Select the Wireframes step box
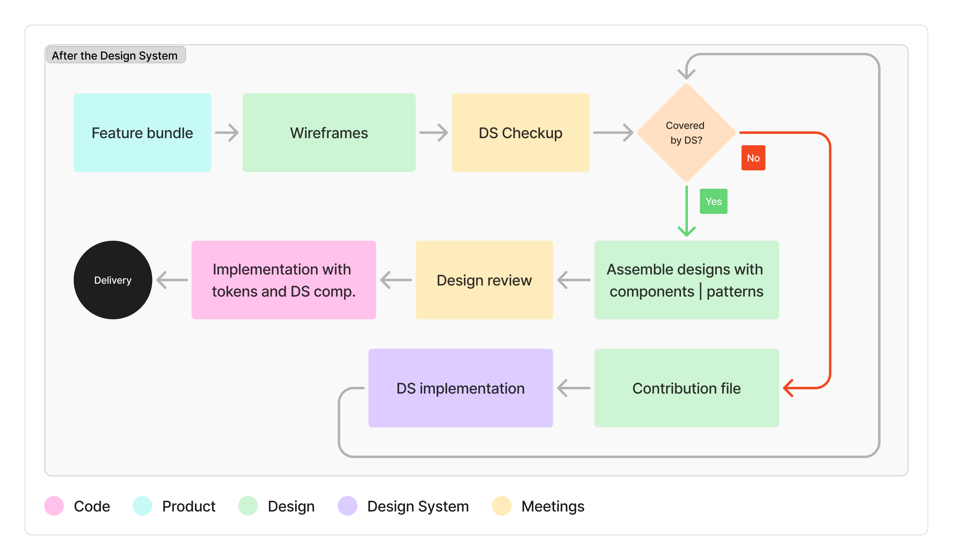This screenshot has height=560, width=953. tap(329, 133)
